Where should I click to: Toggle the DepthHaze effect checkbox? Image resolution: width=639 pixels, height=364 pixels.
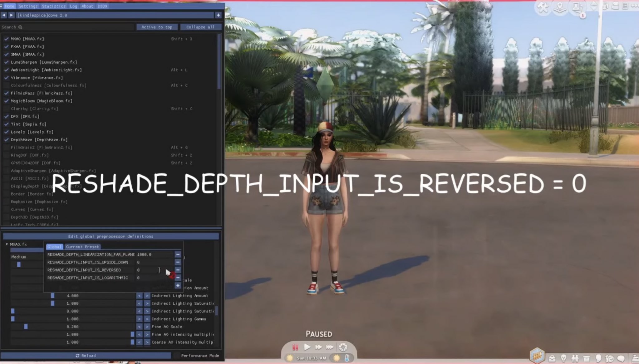6,140
